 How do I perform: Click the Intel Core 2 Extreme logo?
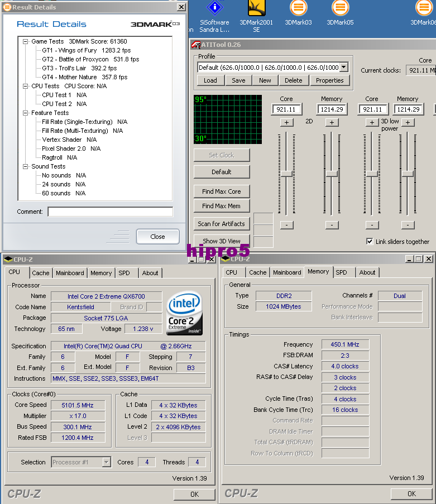coord(184,313)
